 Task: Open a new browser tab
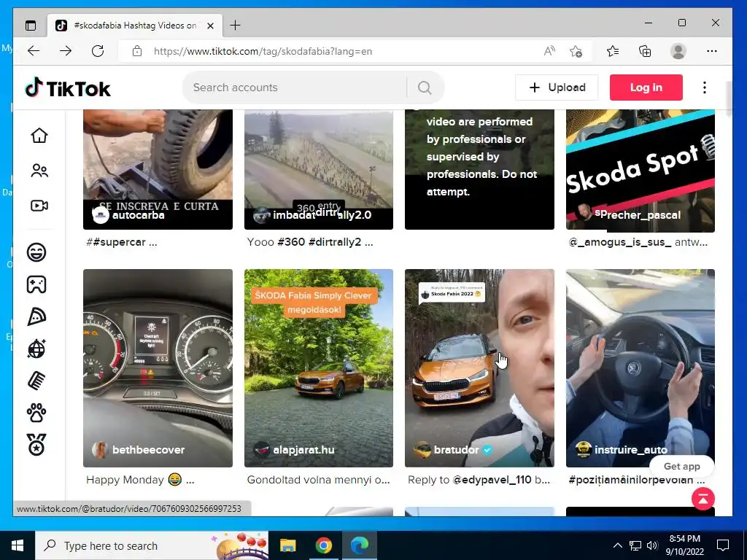point(236,26)
